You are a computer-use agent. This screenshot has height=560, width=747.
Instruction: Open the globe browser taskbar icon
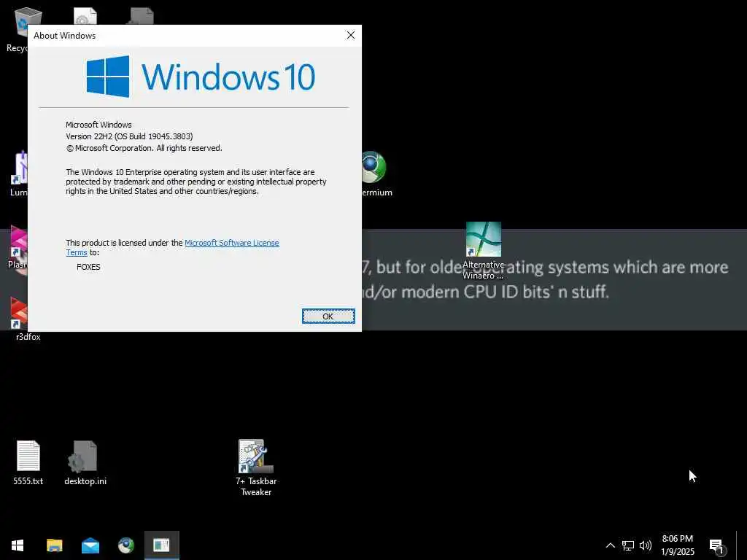(126, 545)
